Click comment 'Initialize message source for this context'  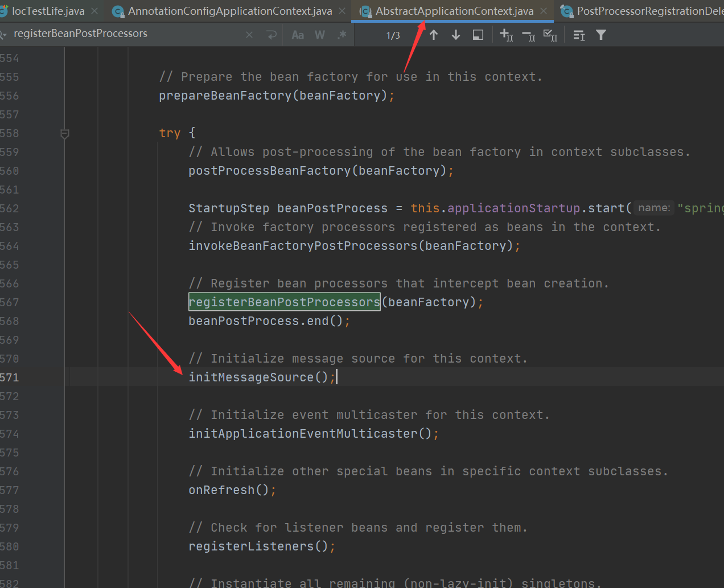358,358
